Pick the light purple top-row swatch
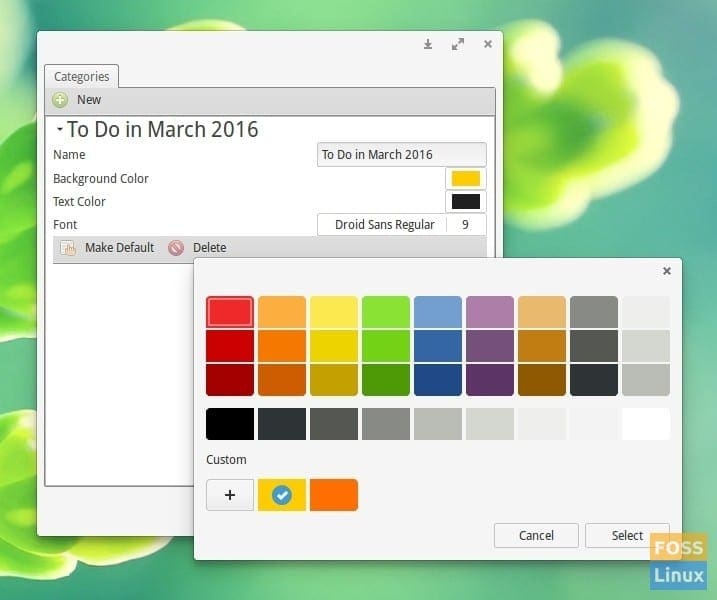The width and height of the screenshot is (717, 600). 490,312
